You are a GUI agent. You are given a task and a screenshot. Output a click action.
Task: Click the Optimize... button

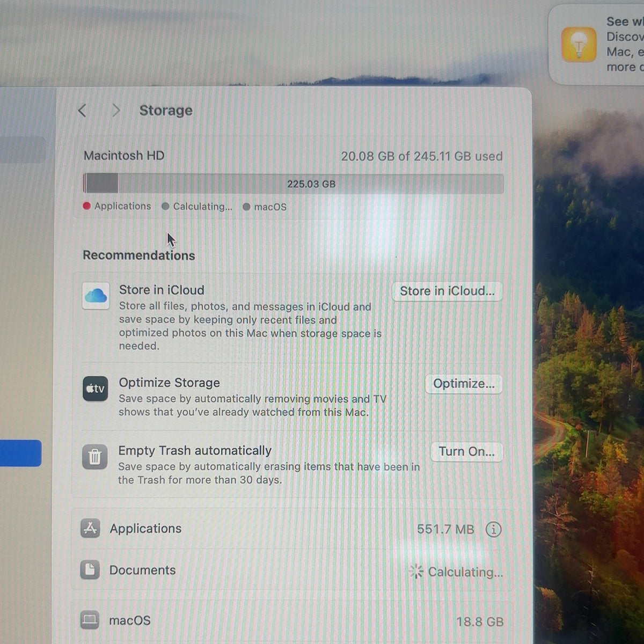(464, 384)
